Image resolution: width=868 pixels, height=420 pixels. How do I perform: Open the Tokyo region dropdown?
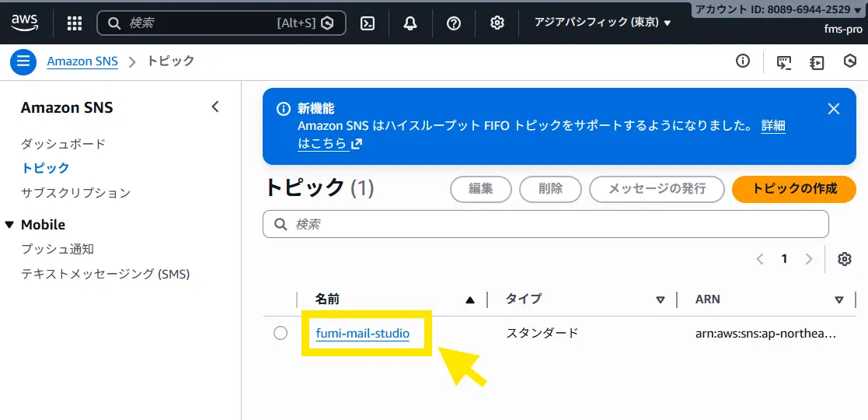tap(602, 23)
